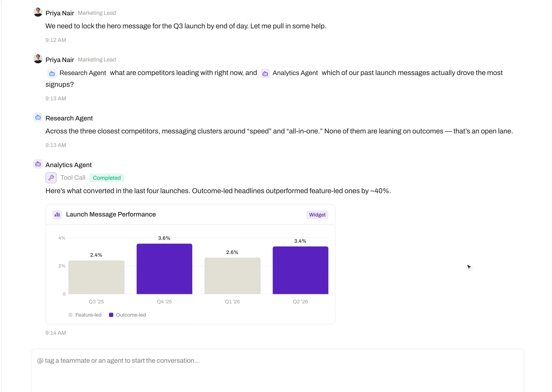The width and height of the screenshot is (552, 392).
Task: Open the Launch Message Performance widget title
Action: coord(111,214)
